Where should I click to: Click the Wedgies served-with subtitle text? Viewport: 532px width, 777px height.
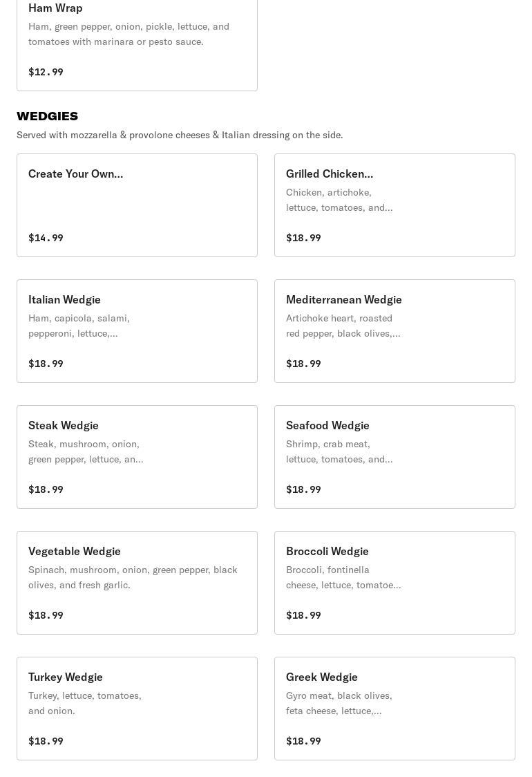180,135
